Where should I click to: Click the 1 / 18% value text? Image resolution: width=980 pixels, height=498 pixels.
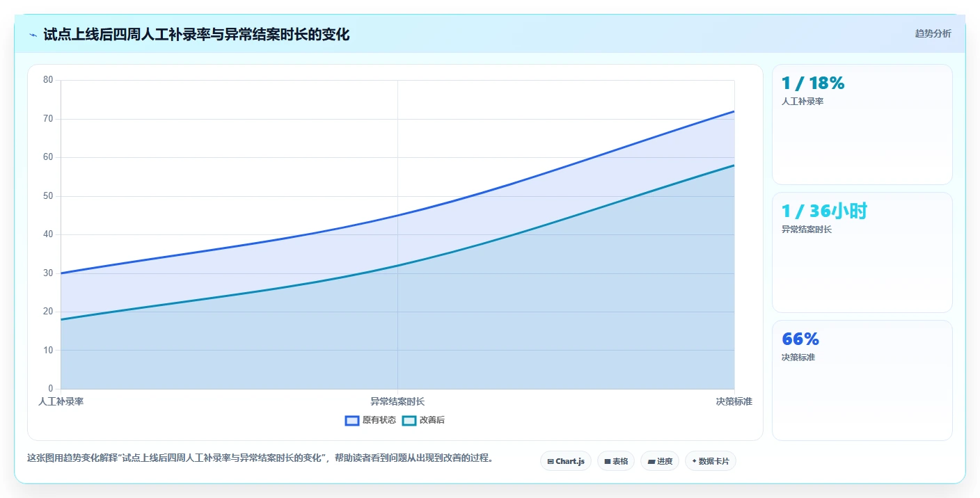[x=813, y=83]
